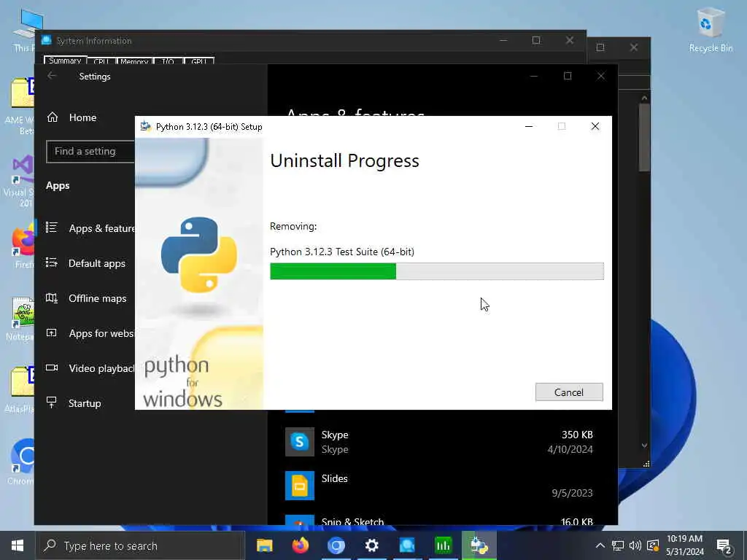The width and height of the screenshot is (747, 560).
Task: Open volume control tray icon
Action: click(635, 545)
